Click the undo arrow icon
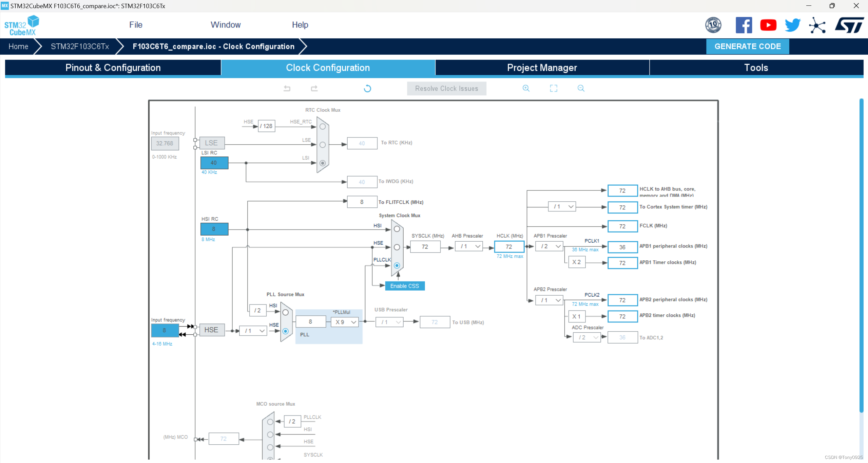The height and width of the screenshot is (463, 868). pos(287,89)
